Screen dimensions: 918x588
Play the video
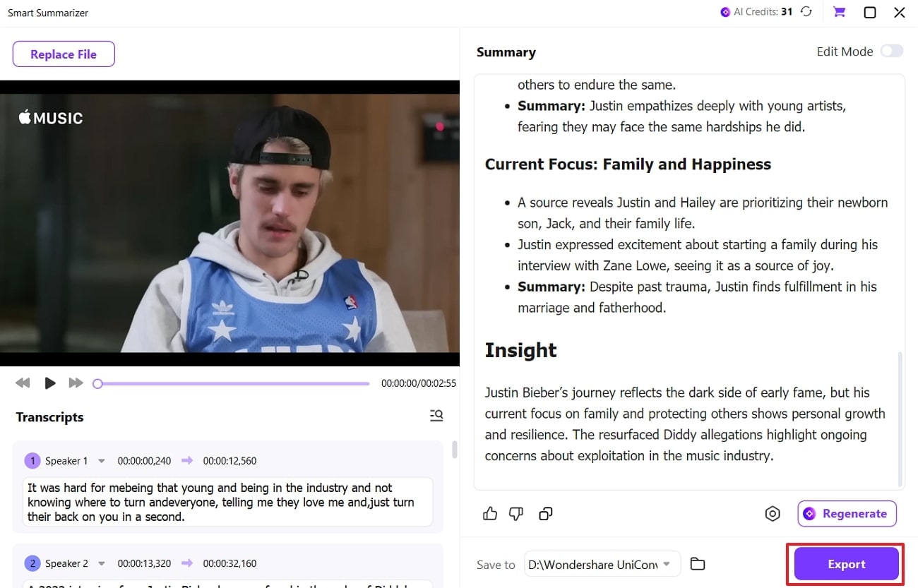pyautogui.click(x=49, y=383)
